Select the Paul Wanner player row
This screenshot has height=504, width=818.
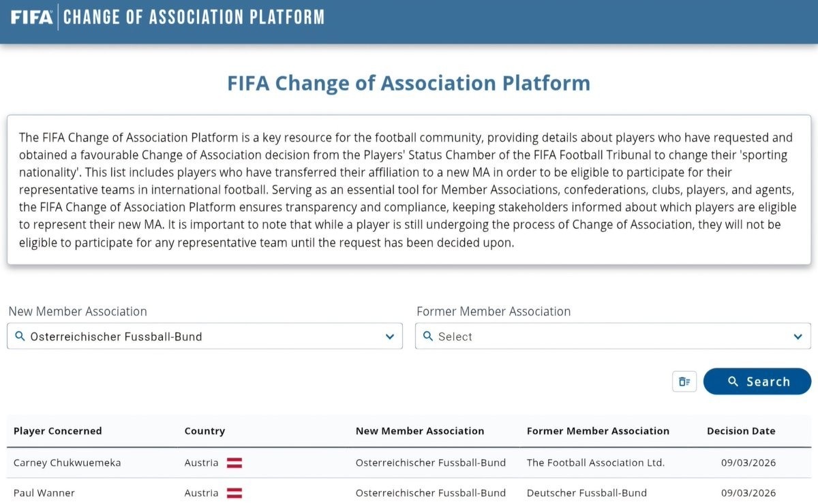point(44,493)
